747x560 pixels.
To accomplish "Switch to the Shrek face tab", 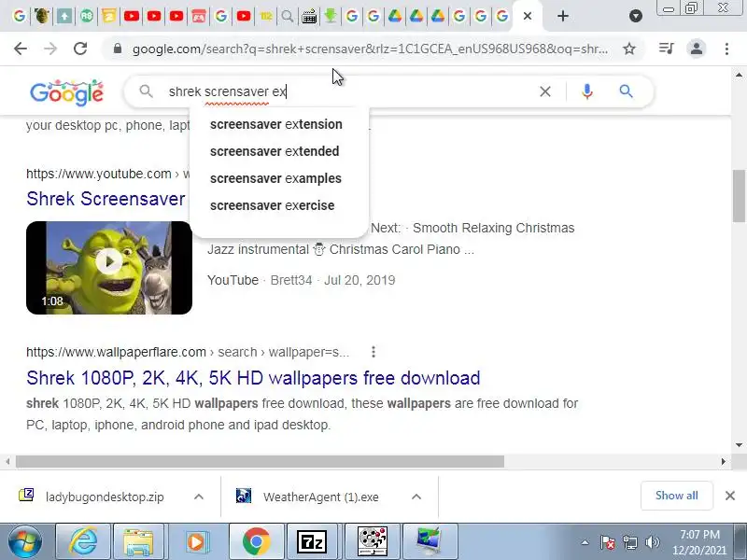I will tap(42, 16).
